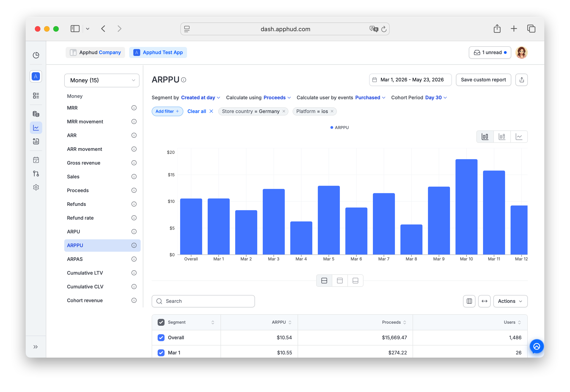Open the column selector icon above table
The image size is (570, 392).
469,301
